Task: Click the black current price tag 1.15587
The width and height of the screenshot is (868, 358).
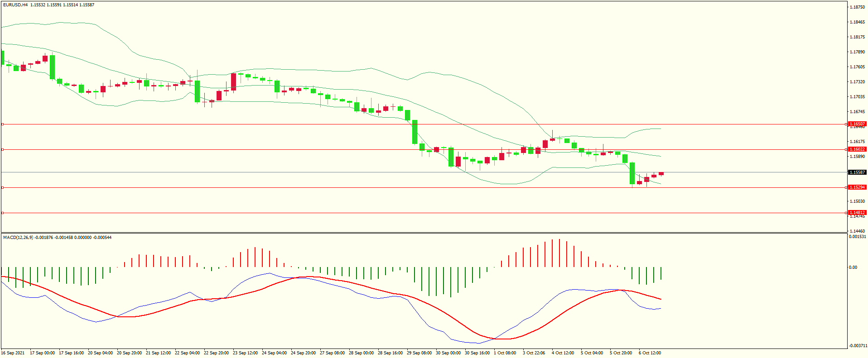Action: point(857,172)
